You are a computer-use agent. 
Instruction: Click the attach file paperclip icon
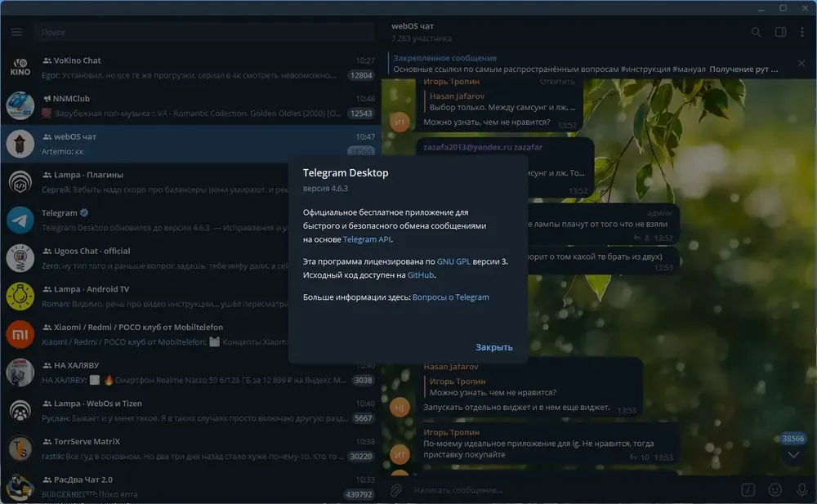coord(396,489)
